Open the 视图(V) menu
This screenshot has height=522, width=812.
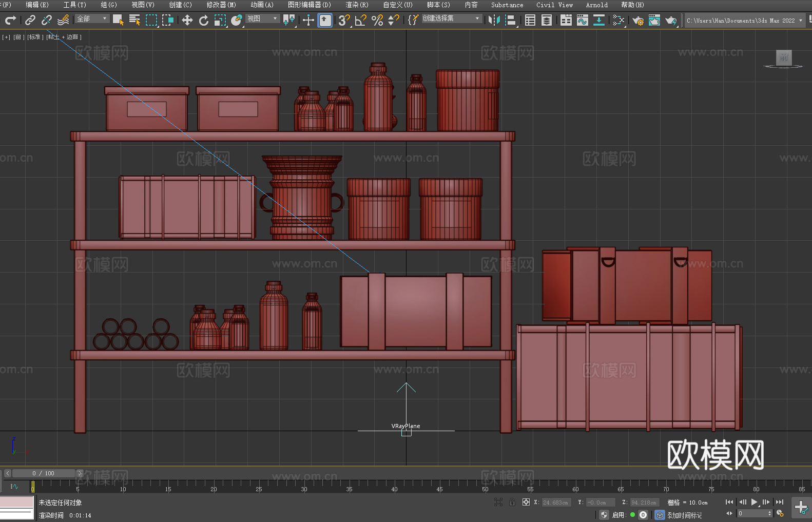143,5
